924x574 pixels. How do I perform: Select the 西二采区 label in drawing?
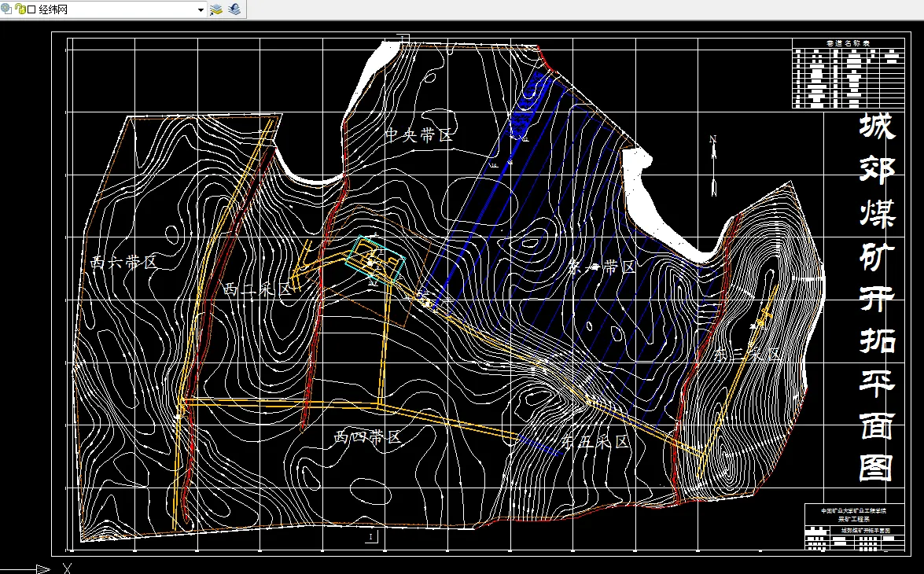(257, 289)
